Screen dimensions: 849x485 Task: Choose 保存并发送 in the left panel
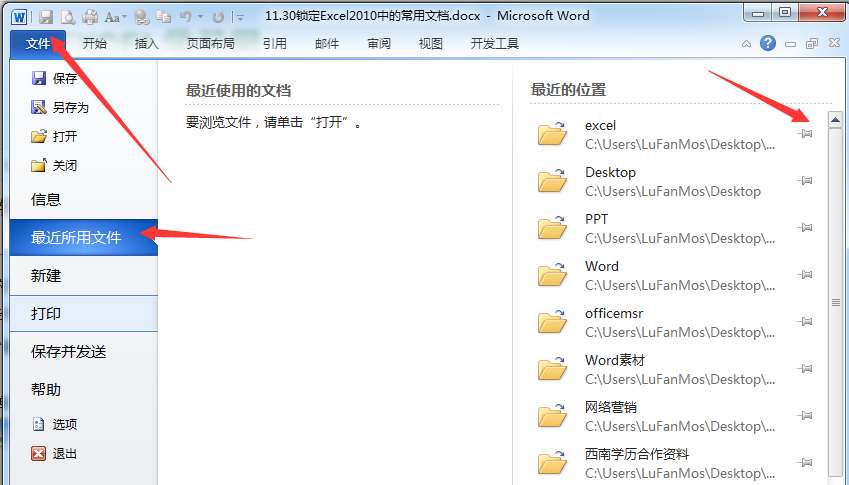tap(68, 351)
